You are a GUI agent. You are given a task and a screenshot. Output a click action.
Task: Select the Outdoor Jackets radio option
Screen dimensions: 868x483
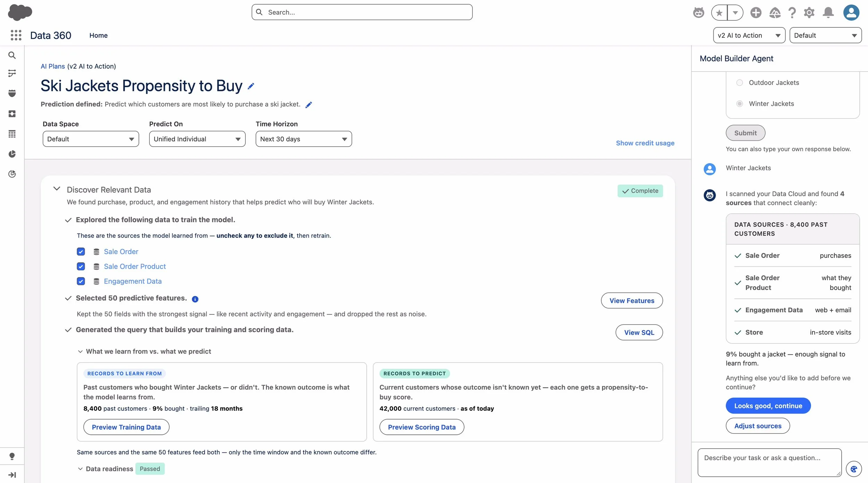(x=740, y=83)
